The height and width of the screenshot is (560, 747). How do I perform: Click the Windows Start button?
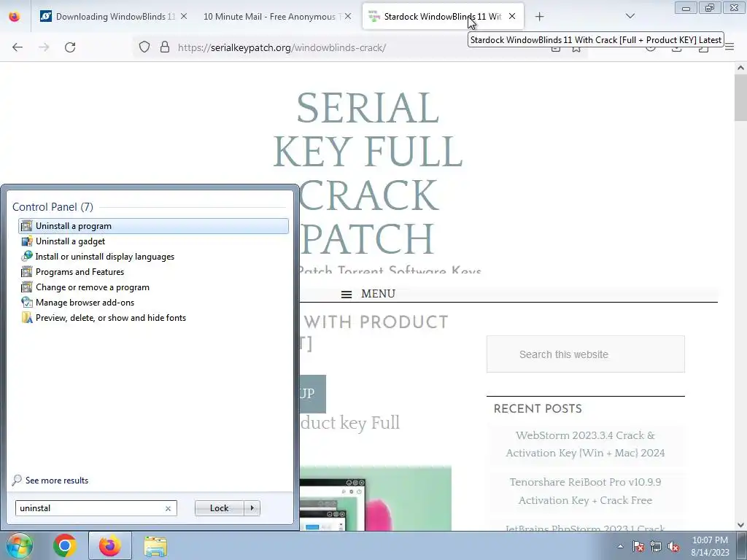pos(19,546)
